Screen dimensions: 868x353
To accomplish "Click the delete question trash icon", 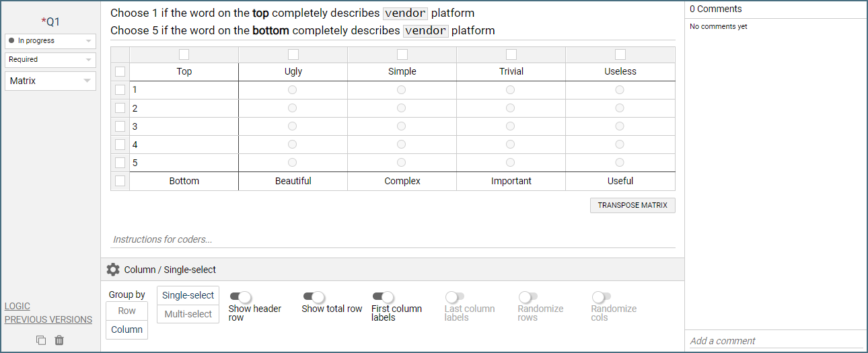I will click(59, 340).
